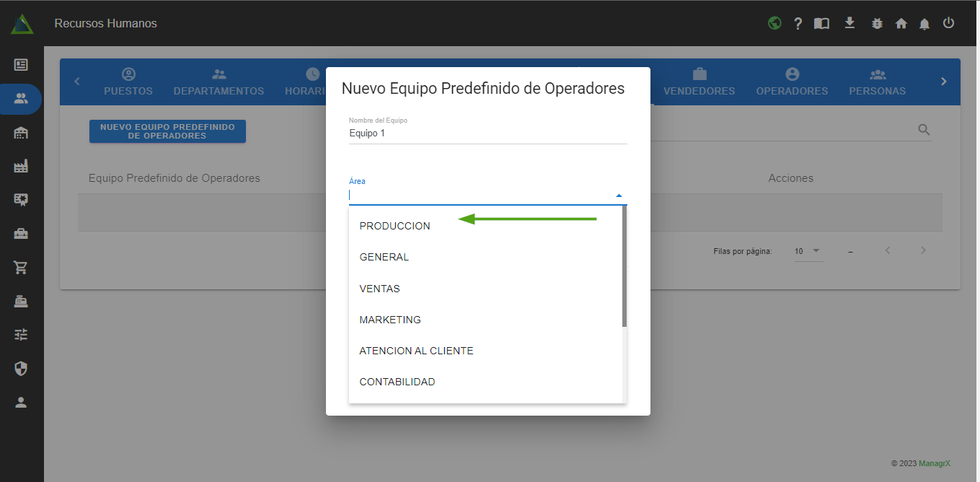Go to home via house icon
The width and height of the screenshot is (980, 482).
[x=901, y=23]
